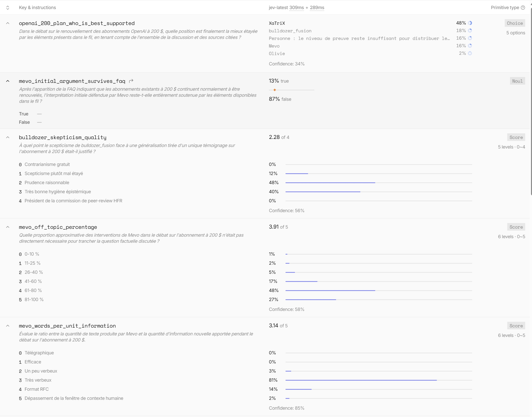Screen dimensions: 532x417
Task: Click the orange marker on true/false slider
Action: pos(275,90)
